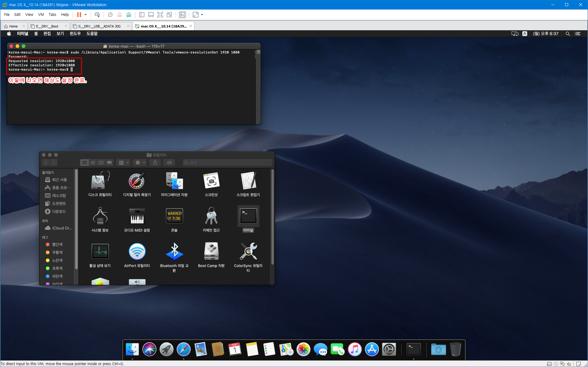The height and width of the screenshot is (367, 588).
Task: Open Audio MIDI Setup (오디오 MIDI 설정)
Action: 137,216
